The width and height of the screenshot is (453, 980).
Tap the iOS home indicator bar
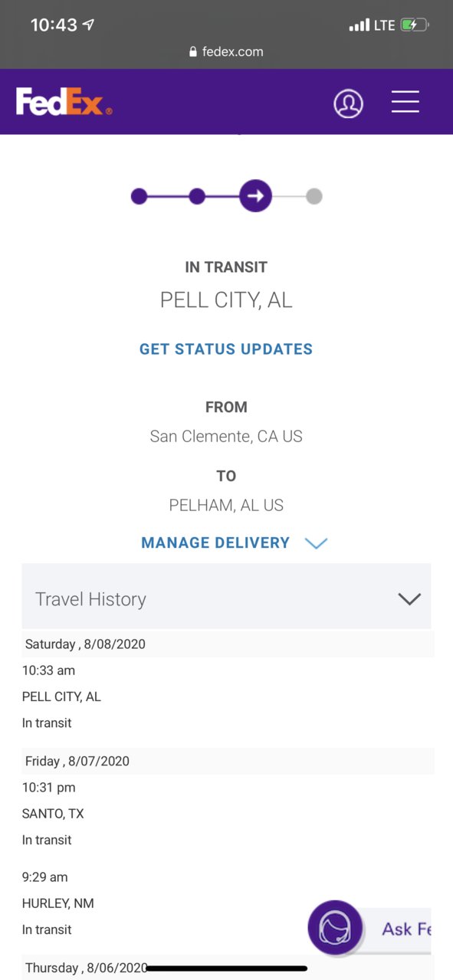click(226, 969)
